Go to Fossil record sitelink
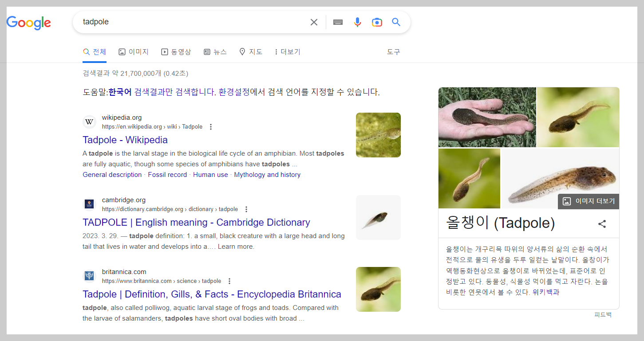Viewport: 644px width, 341px height. 167,175
